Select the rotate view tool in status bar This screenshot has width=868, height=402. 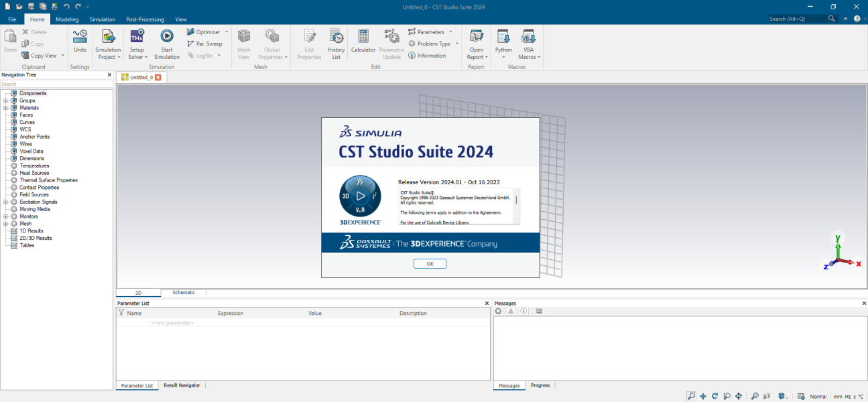point(715,396)
